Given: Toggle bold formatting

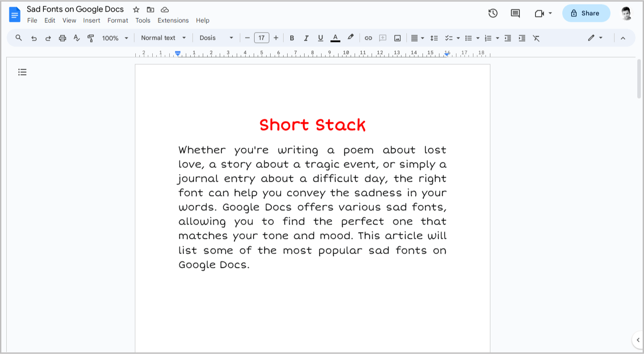Looking at the screenshot, I should pos(292,38).
